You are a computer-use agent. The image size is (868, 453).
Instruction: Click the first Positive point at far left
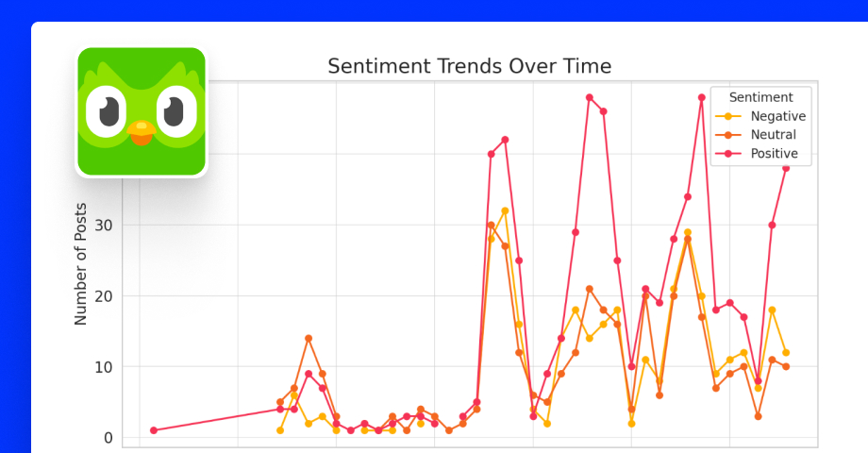pyautogui.click(x=154, y=430)
